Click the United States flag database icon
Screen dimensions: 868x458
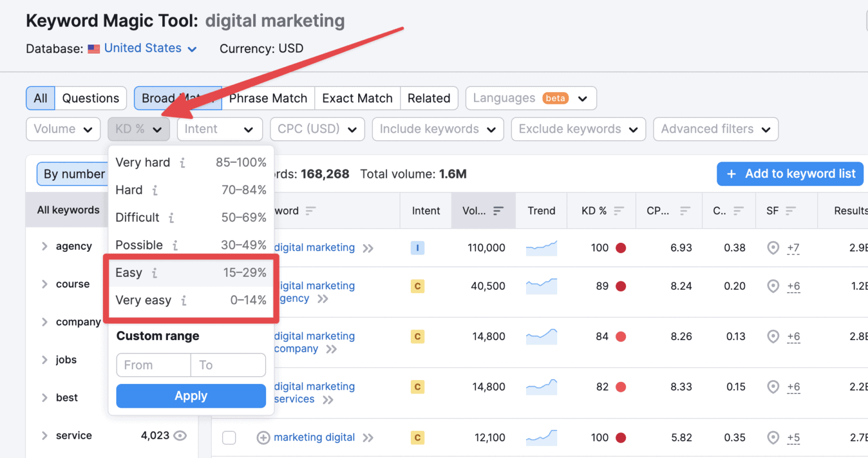[93, 49]
